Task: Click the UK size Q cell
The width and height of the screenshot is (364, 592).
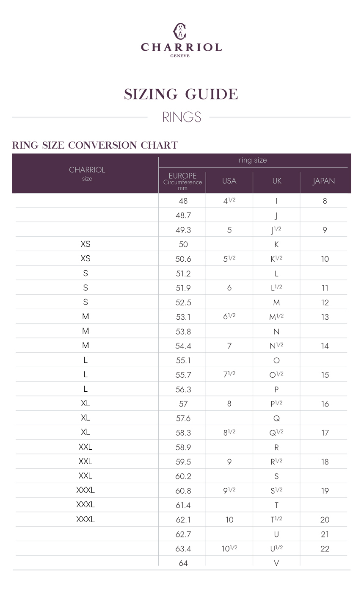Action: (276, 418)
